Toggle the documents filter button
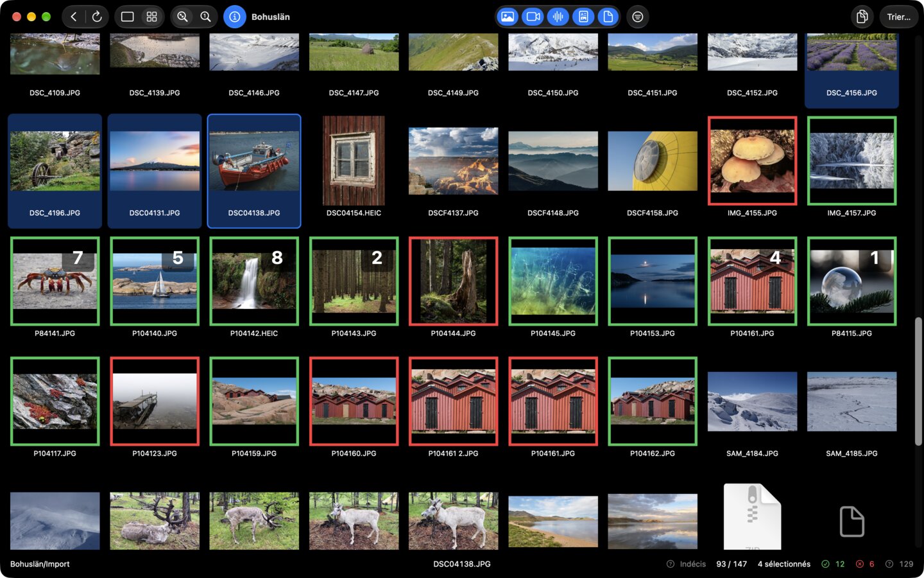The image size is (924, 578). click(x=608, y=17)
